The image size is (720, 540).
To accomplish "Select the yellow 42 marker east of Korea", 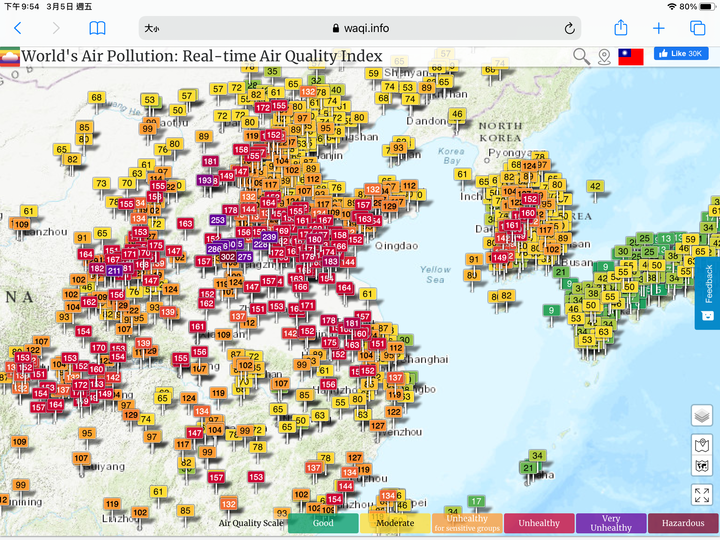I will [595, 186].
